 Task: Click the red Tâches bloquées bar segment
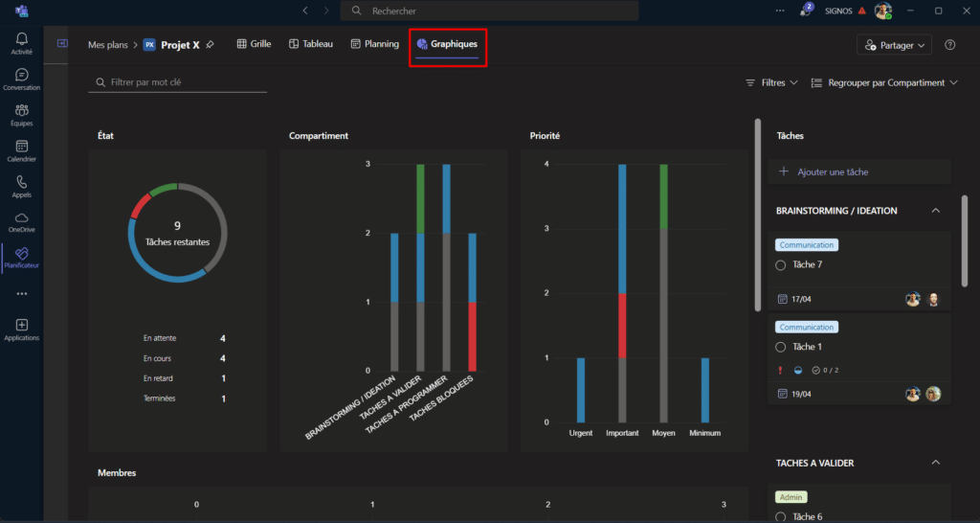coord(471,336)
